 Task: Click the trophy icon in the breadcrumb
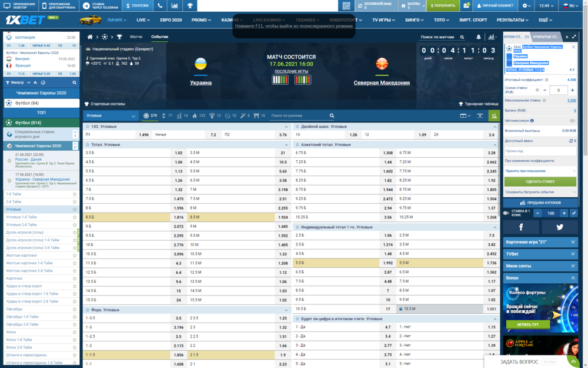119,37
